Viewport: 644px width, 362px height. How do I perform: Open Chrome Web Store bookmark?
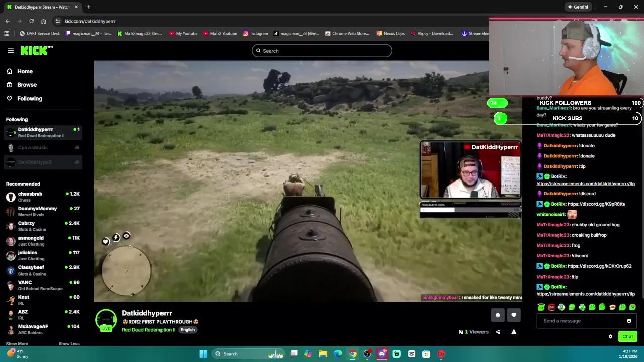[347, 34]
